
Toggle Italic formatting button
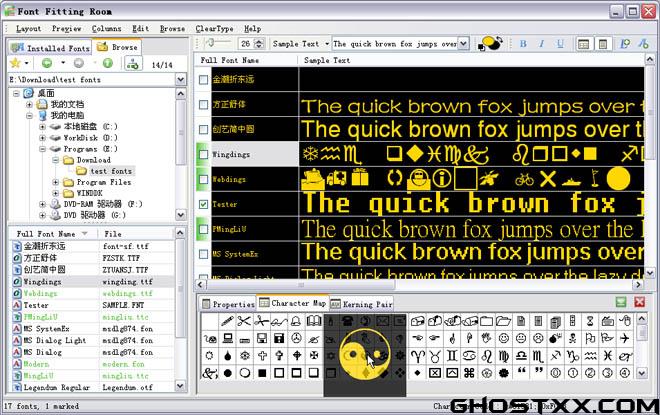[542, 44]
